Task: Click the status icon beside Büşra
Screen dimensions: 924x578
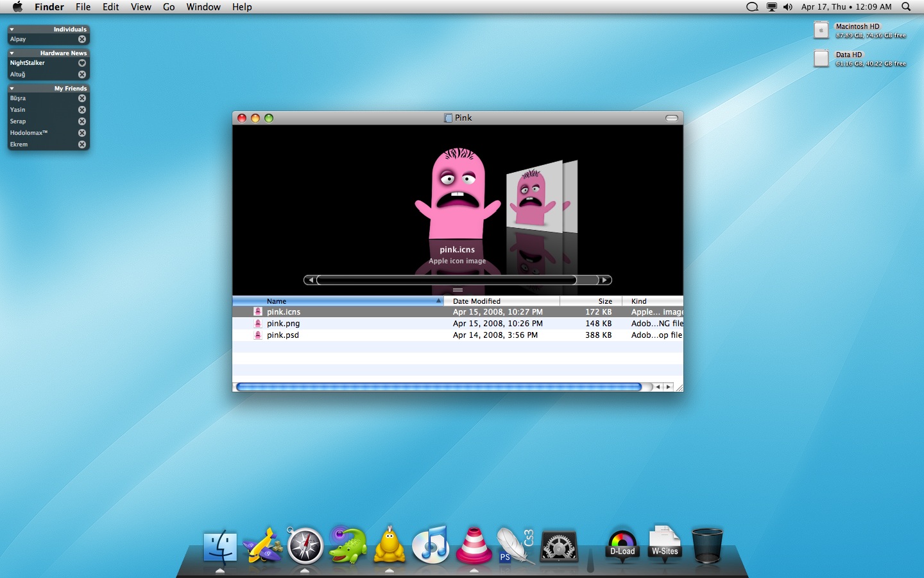Action: point(82,98)
